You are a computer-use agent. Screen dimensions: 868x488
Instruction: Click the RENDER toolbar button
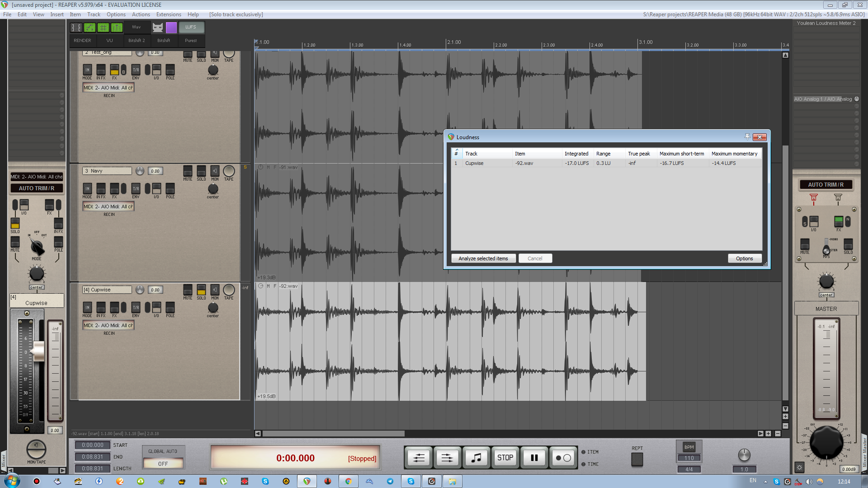point(82,40)
